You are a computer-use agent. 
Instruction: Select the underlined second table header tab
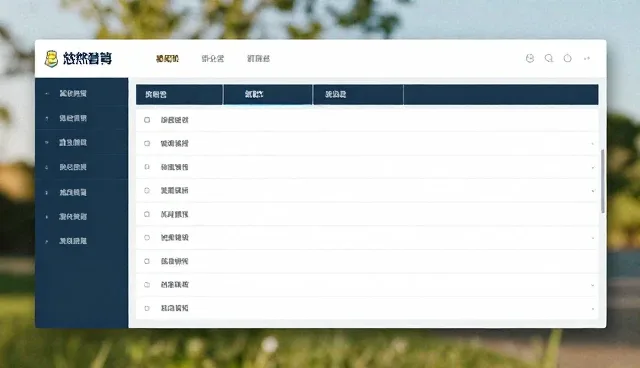pos(268,95)
